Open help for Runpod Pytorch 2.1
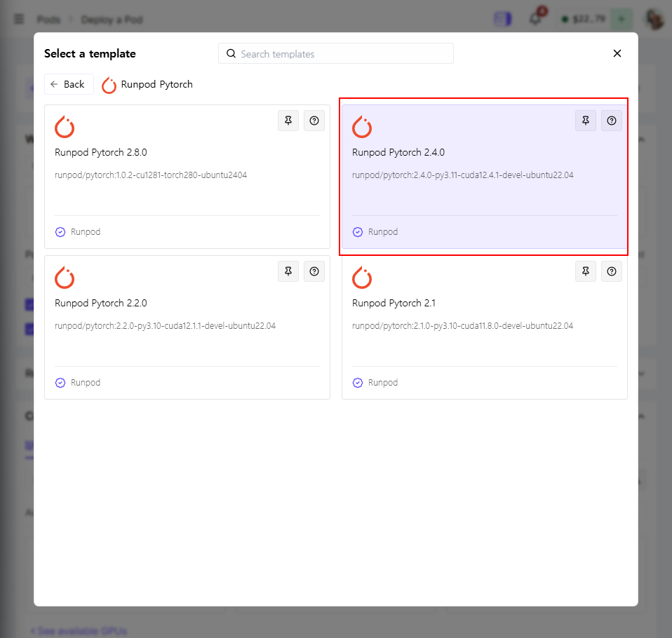The height and width of the screenshot is (638, 672). [x=612, y=271]
